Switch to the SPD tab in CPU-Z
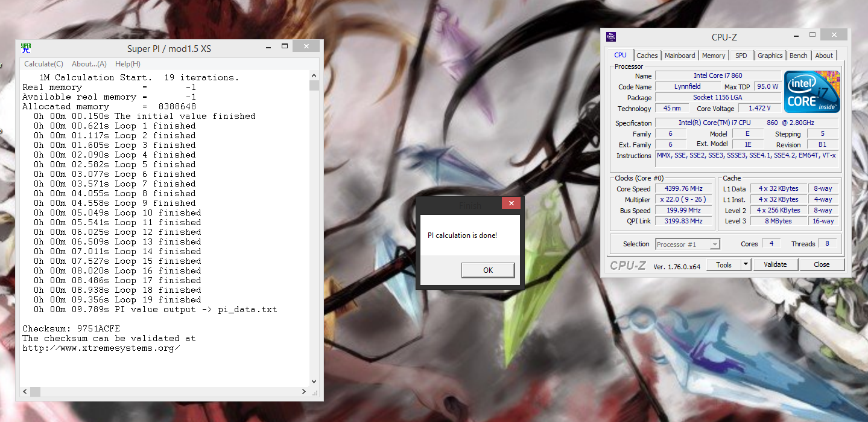The height and width of the screenshot is (422, 868). point(741,56)
